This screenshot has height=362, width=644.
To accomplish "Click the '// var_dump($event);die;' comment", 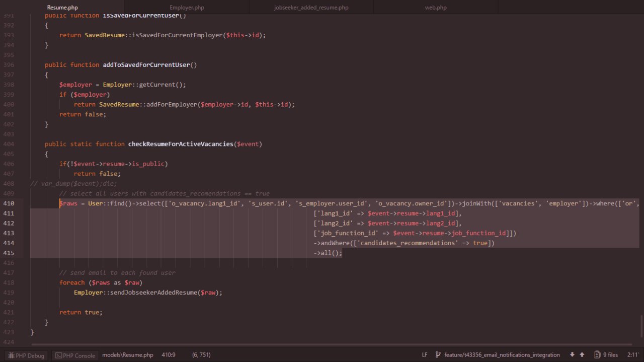I will click(73, 184).
